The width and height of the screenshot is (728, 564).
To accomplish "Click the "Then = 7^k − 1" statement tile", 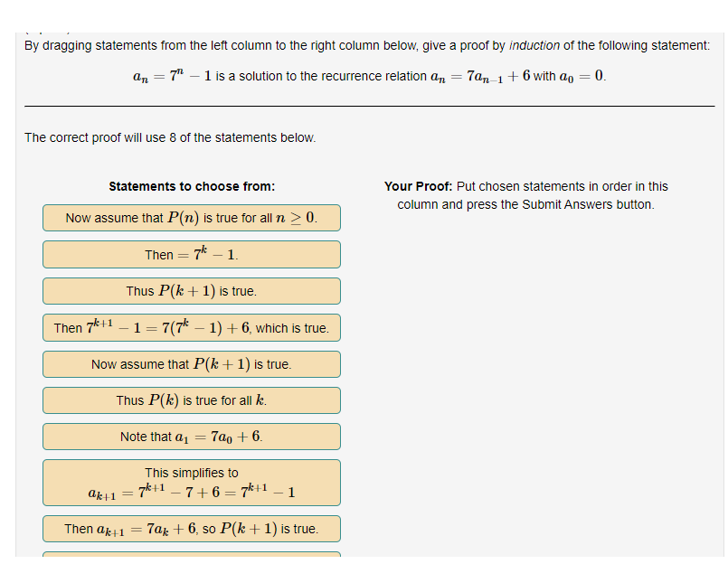I will click(x=191, y=254).
